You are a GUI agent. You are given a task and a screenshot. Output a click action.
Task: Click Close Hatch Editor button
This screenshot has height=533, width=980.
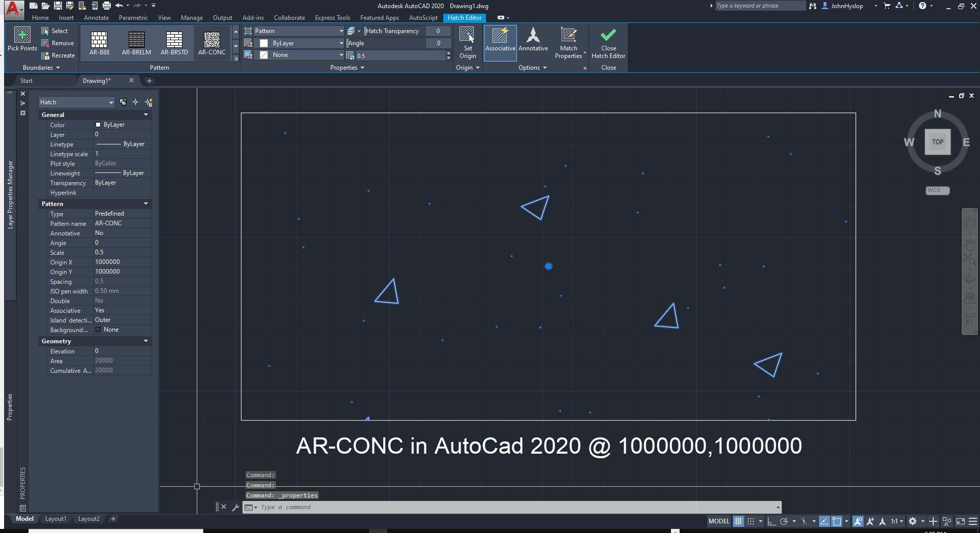pos(608,43)
